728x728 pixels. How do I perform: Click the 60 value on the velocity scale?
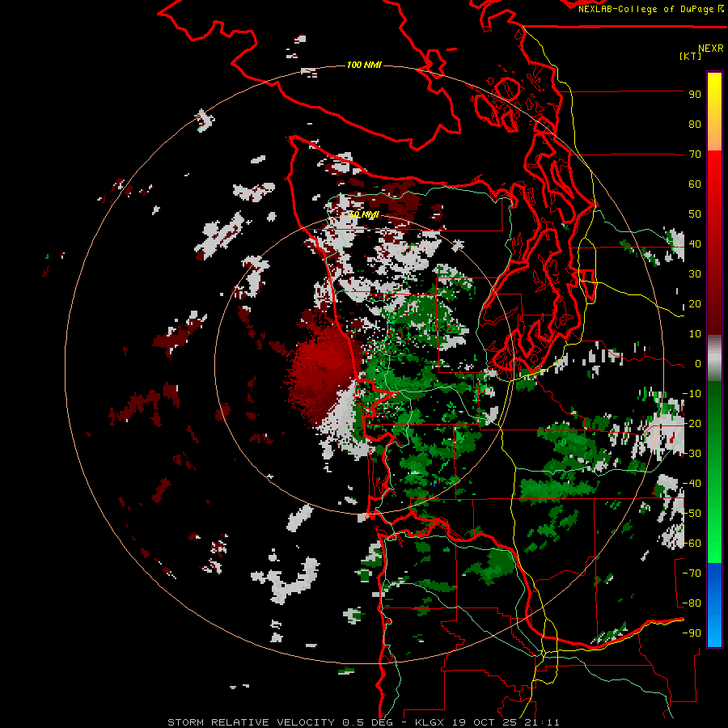695,184
